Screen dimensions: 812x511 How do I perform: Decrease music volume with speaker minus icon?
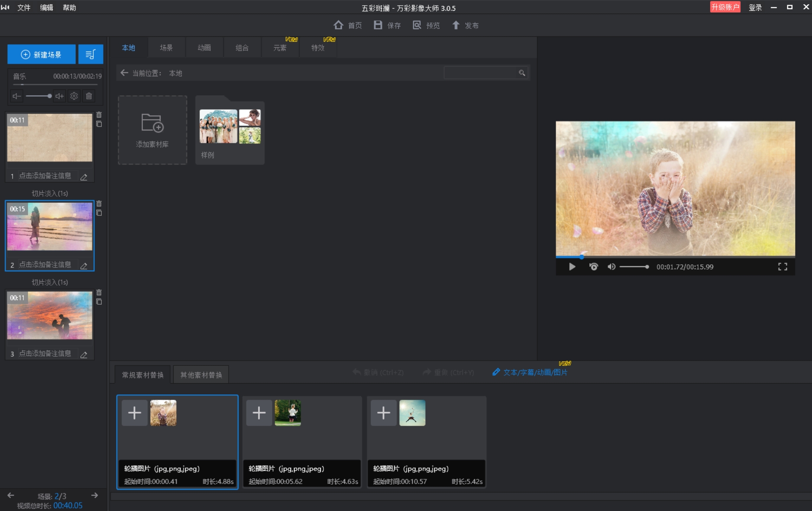coord(16,96)
